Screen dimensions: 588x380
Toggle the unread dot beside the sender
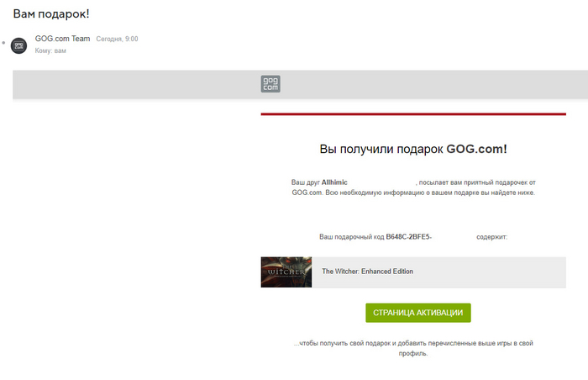pos(4,40)
